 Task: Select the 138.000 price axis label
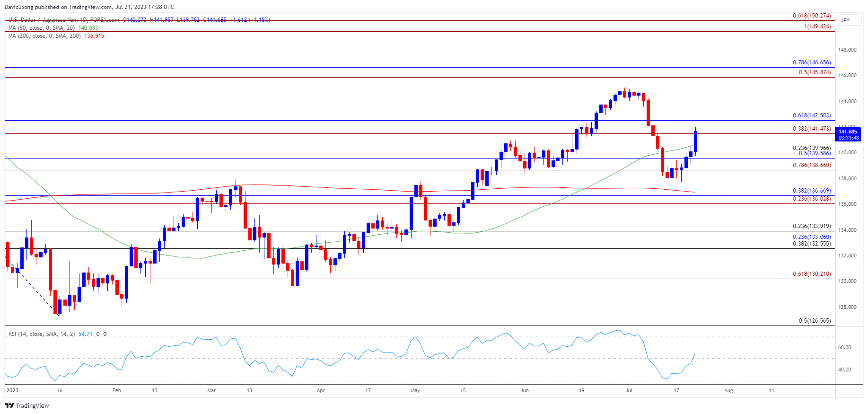[x=847, y=178]
